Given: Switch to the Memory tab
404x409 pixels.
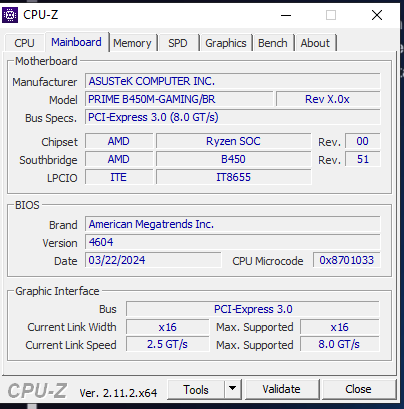Looking at the screenshot, I should (132, 43).
